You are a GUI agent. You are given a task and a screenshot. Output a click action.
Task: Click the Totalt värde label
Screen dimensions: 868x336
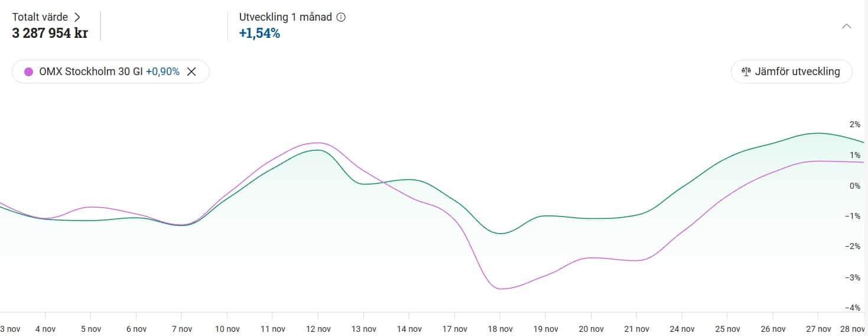40,17
